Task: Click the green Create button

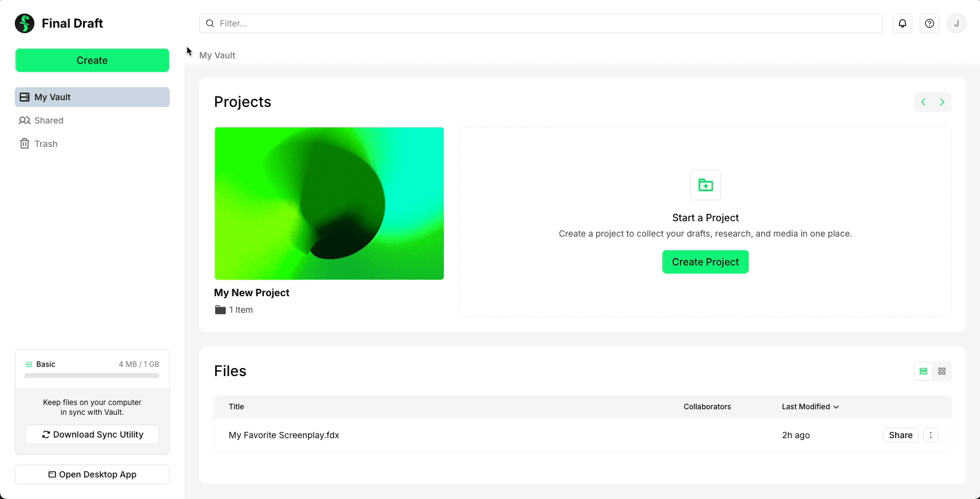Action: tap(92, 60)
